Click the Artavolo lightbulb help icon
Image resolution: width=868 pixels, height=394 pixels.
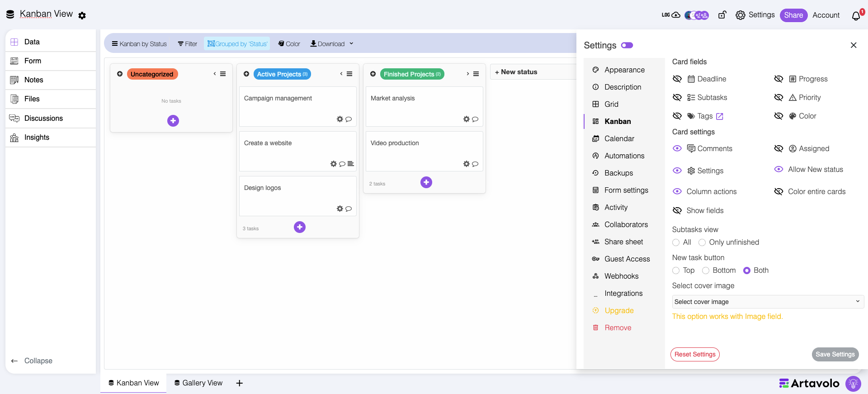tap(853, 384)
